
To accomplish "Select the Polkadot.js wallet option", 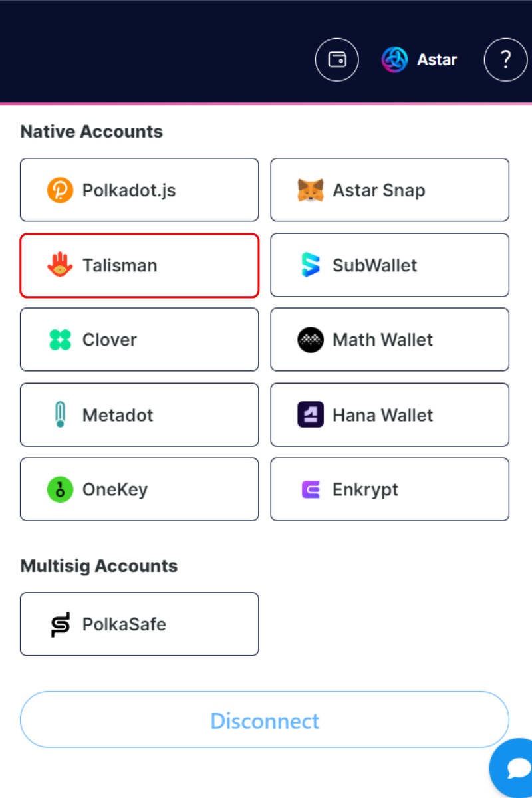I will coord(139,190).
